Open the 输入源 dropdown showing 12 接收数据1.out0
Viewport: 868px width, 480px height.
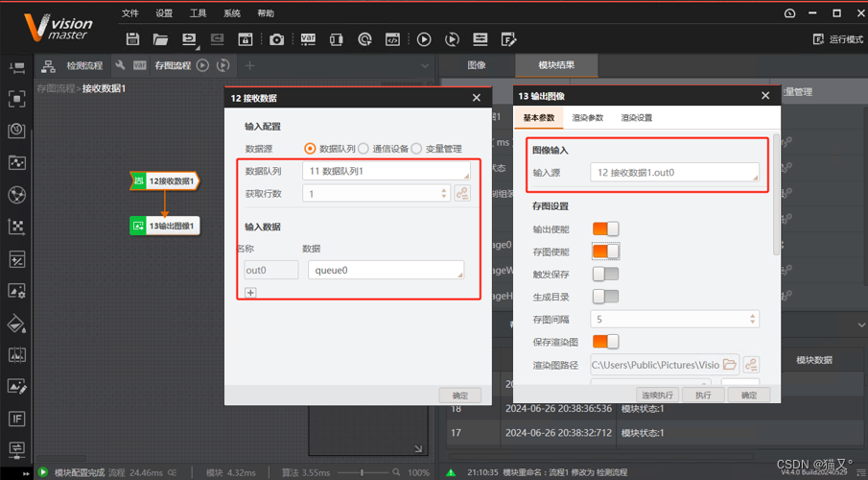click(x=675, y=173)
